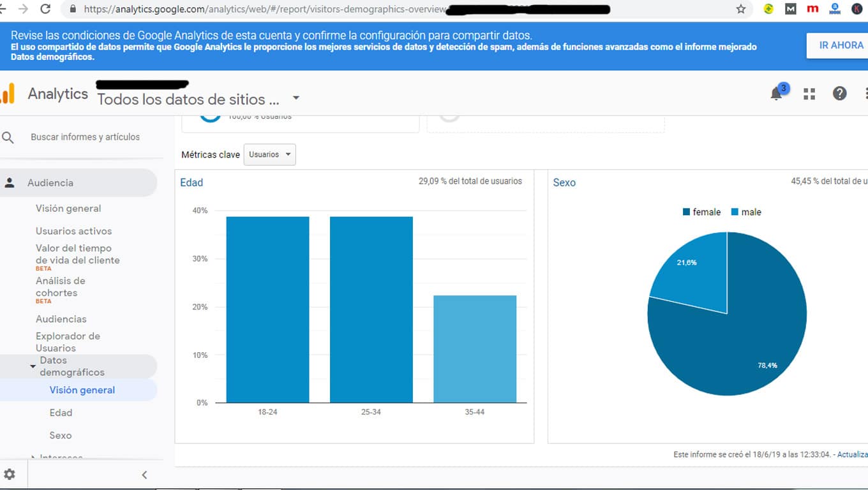Open the profile avatar K icon
Image resolution: width=868 pixels, height=490 pixels.
857,9
